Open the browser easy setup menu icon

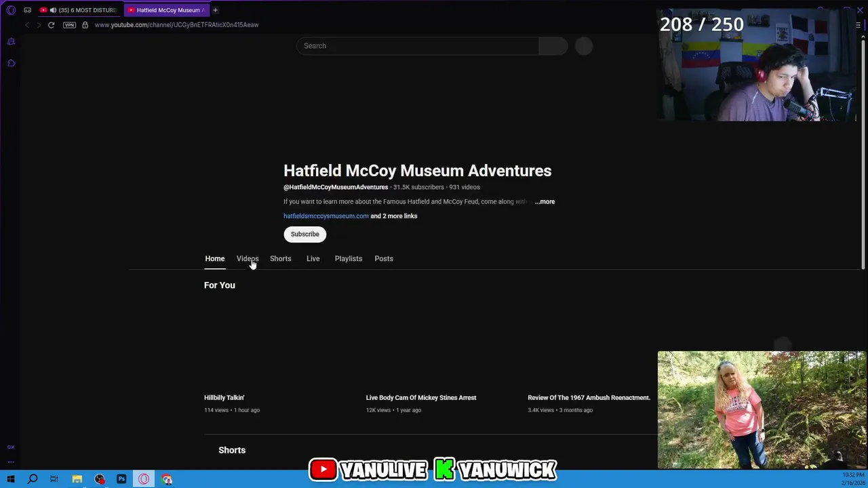pos(858,25)
